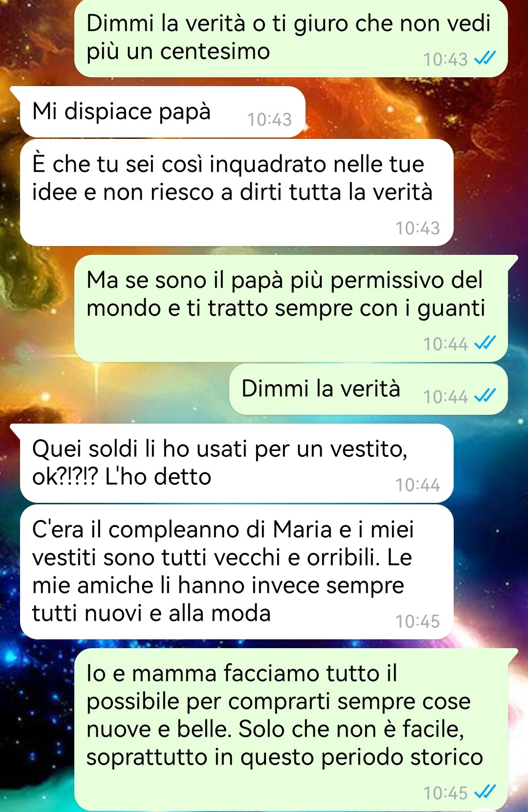Tap top message 'Dimmi la verità o ti giuro'
528x812 pixels.
coord(291,38)
